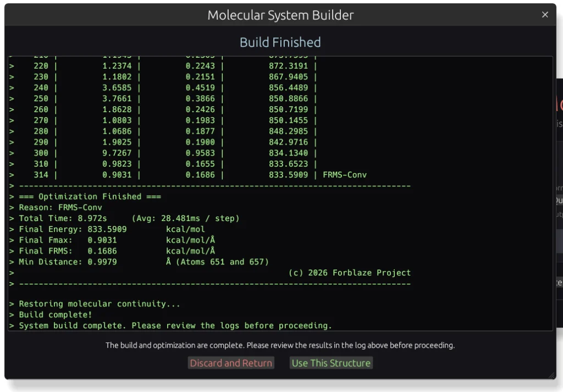Viewport: 563px width, 392px height.
Task: Click the Total Time 8.972s log line
Action: (x=129, y=218)
